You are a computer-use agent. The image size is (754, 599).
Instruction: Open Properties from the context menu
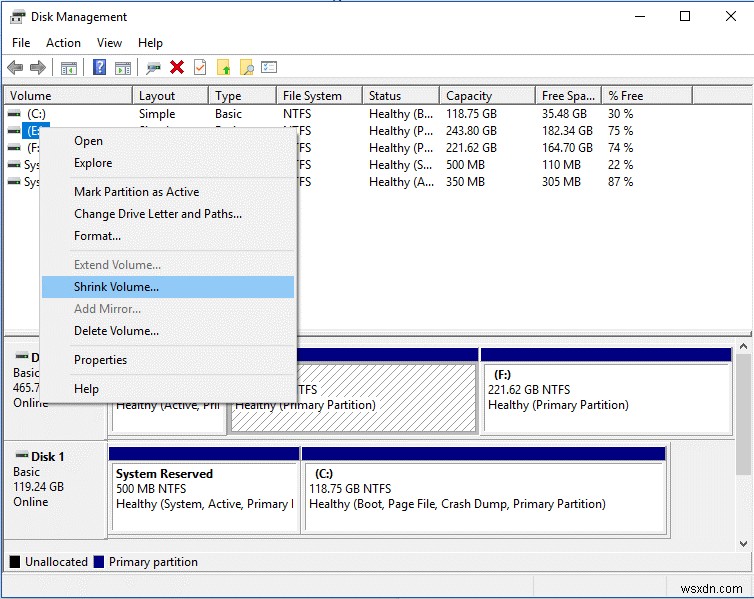pyautogui.click(x=168, y=360)
